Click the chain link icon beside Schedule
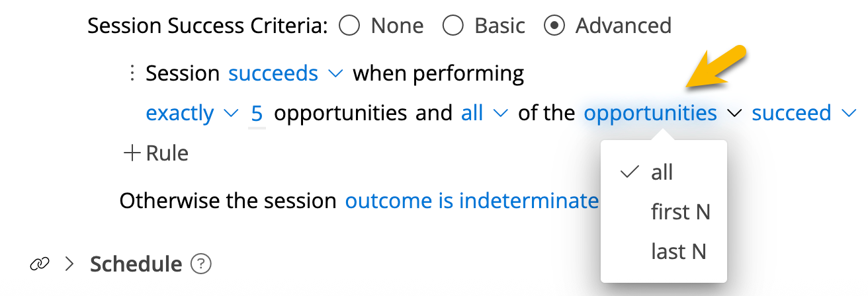Viewport: 868px width, 296px height. click(40, 264)
